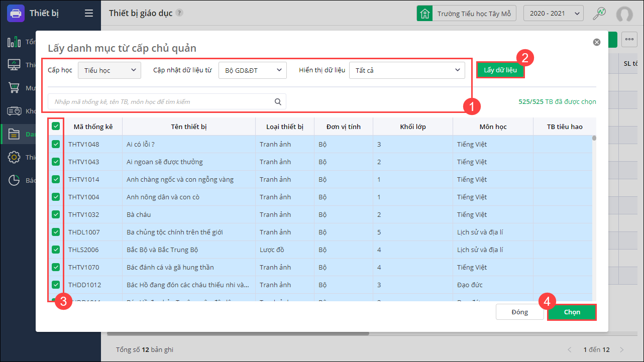644x362 pixels.
Task: Click the equipment search input field
Action: click(x=161, y=102)
